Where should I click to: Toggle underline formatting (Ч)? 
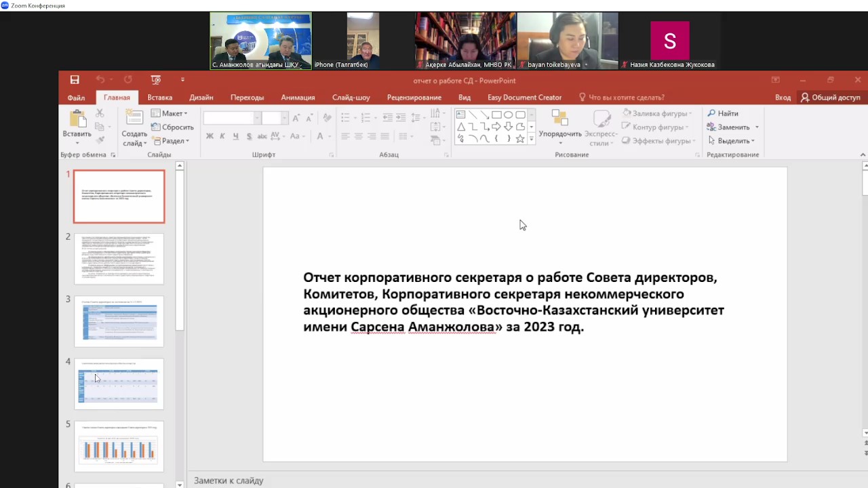[x=235, y=136]
